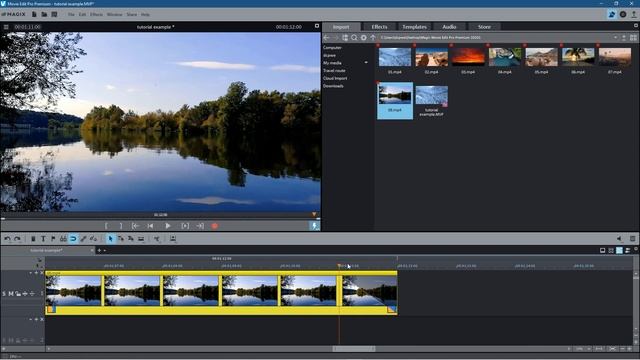640x360 pixels.
Task: Select the mouse pointer arrow mode
Action: [110, 239]
